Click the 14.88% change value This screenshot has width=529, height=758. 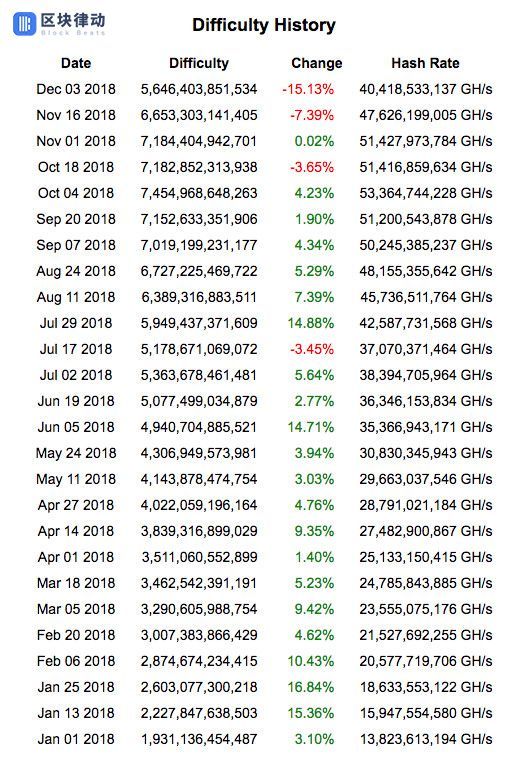pos(311,323)
